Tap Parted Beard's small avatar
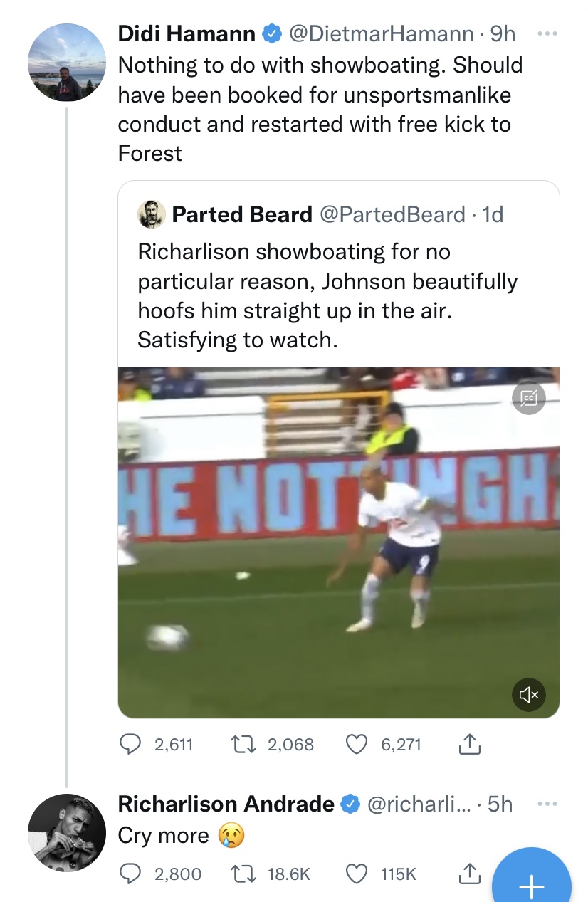588x902 pixels. (x=151, y=214)
